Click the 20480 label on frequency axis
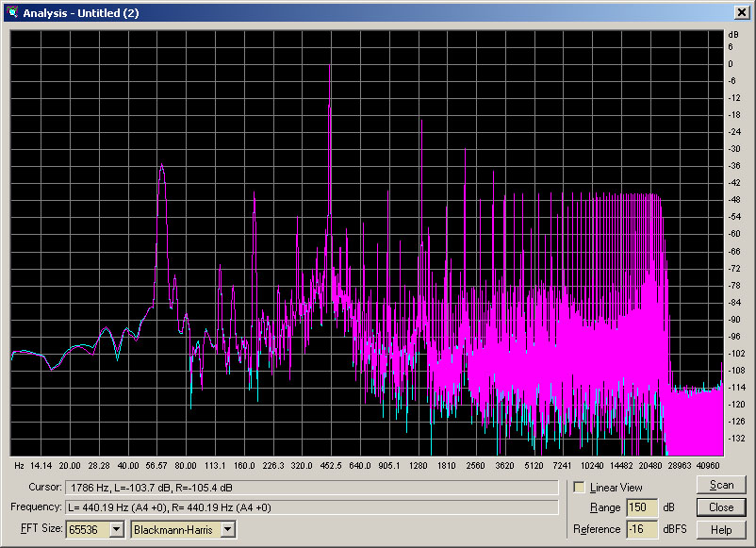756x548 pixels. pyautogui.click(x=649, y=466)
